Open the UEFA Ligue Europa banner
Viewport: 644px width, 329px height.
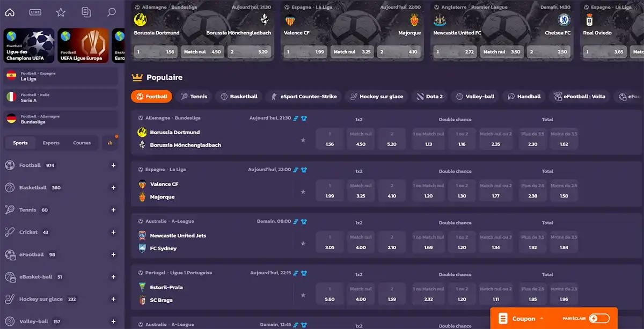click(83, 46)
